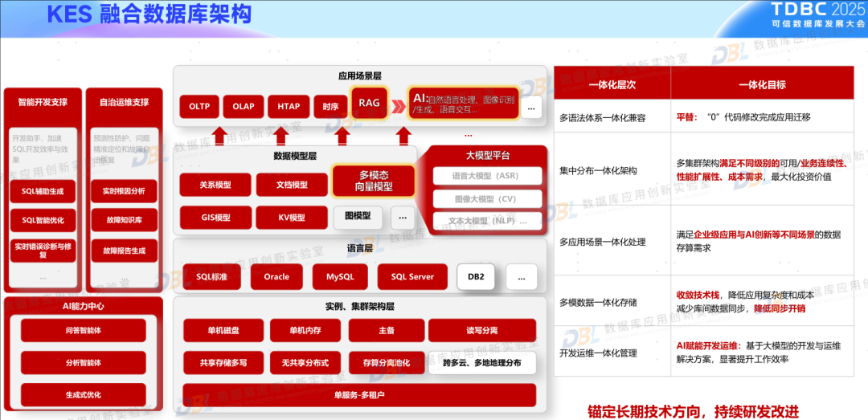The height and width of the screenshot is (420, 868).
Task: Open the 一体化层次 table header
Action: pos(612,84)
